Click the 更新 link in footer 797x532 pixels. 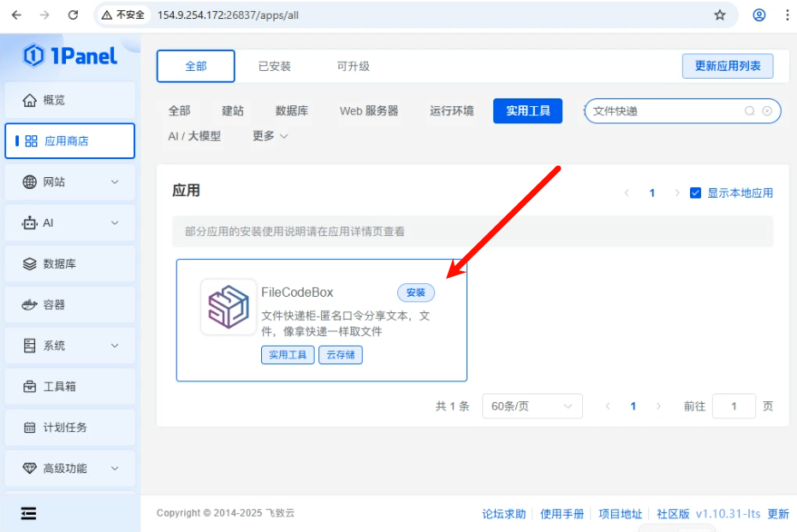[778, 514]
